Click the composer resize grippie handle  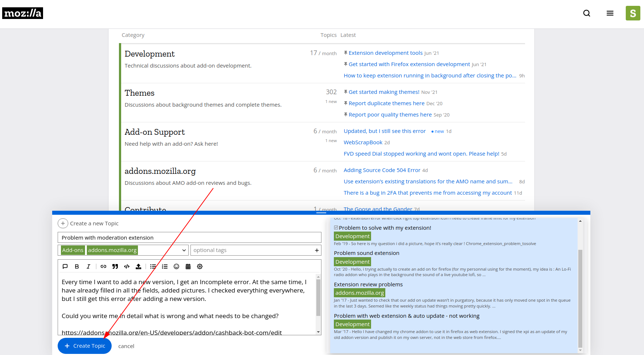pyautogui.click(x=321, y=213)
